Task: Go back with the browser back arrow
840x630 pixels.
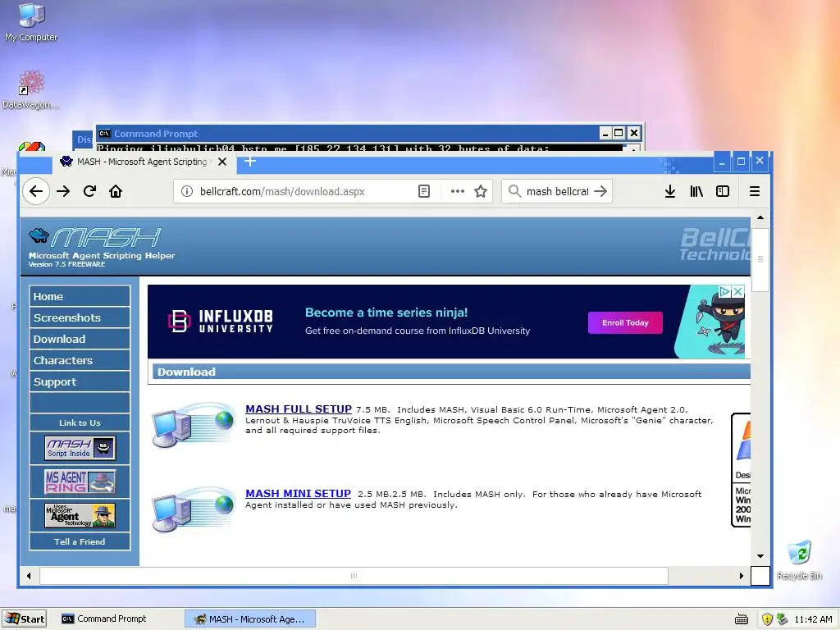Action: (36, 191)
